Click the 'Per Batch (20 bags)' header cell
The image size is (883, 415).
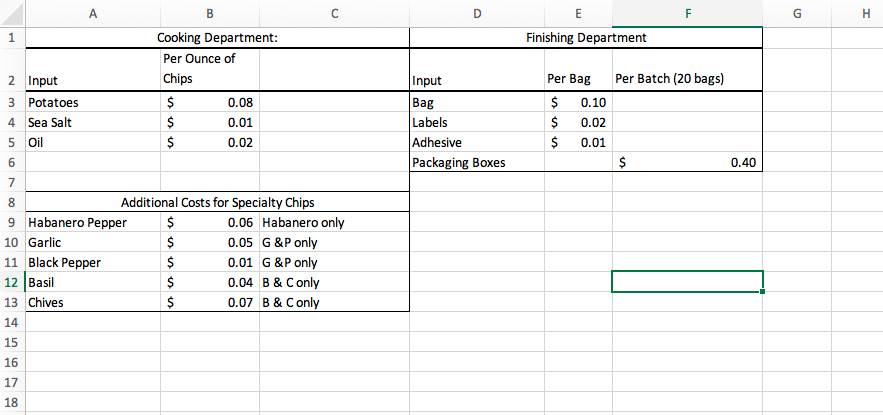pyautogui.click(x=688, y=69)
